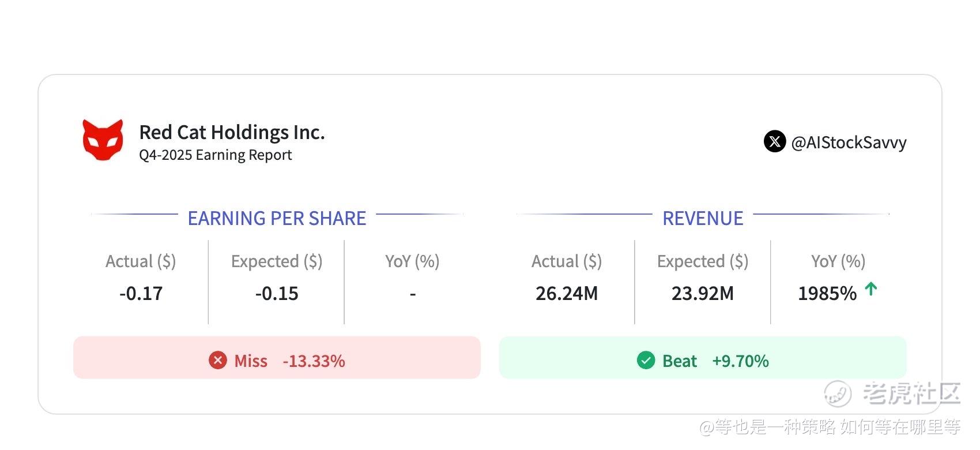Click the Chinese watermark username text

pos(830,427)
